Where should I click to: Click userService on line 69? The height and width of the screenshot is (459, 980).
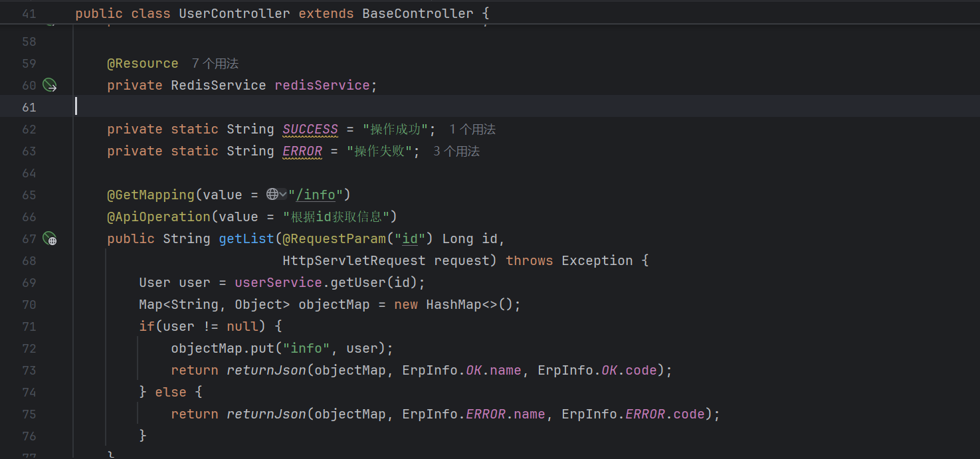(x=278, y=282)
